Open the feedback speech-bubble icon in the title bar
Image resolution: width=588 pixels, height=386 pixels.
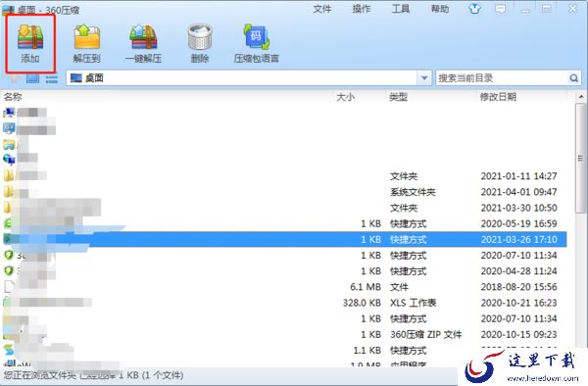500,9
